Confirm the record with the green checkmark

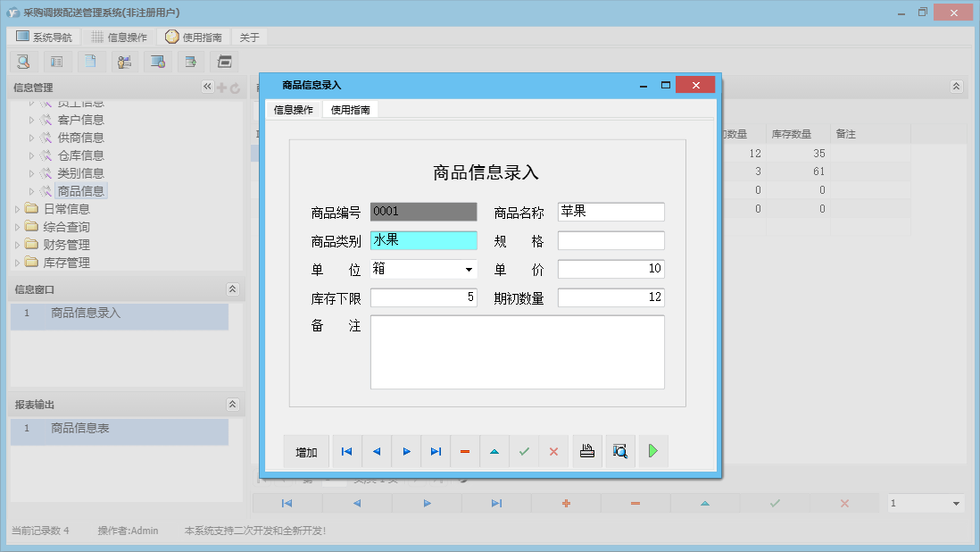524,451
